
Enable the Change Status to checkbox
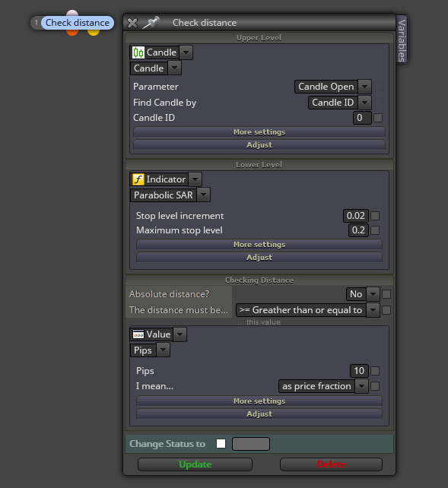pyautogui.click(x=221, y=444)
